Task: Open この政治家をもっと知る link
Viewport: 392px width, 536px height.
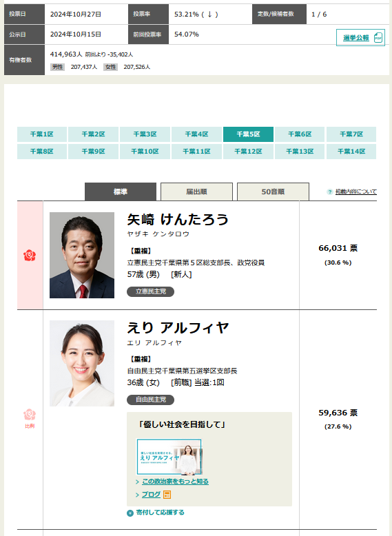Action: 175,482
